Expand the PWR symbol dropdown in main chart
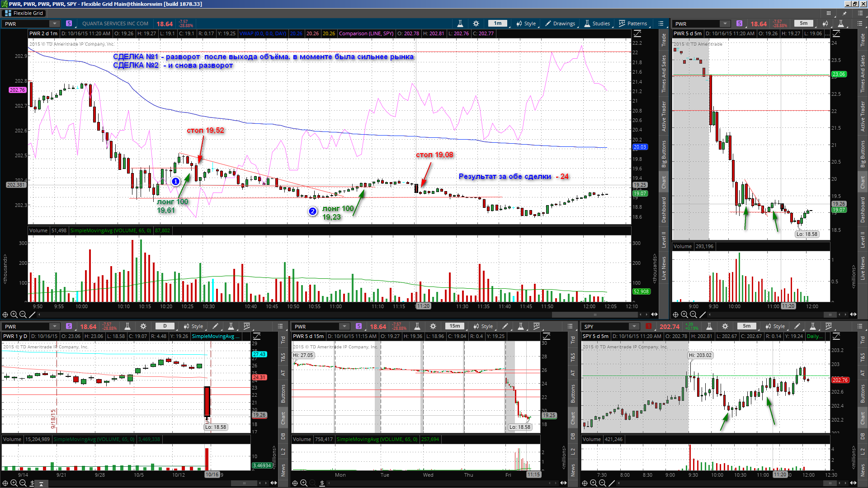The height and width of the screenshot is (488, 868). tap(55, 23)
